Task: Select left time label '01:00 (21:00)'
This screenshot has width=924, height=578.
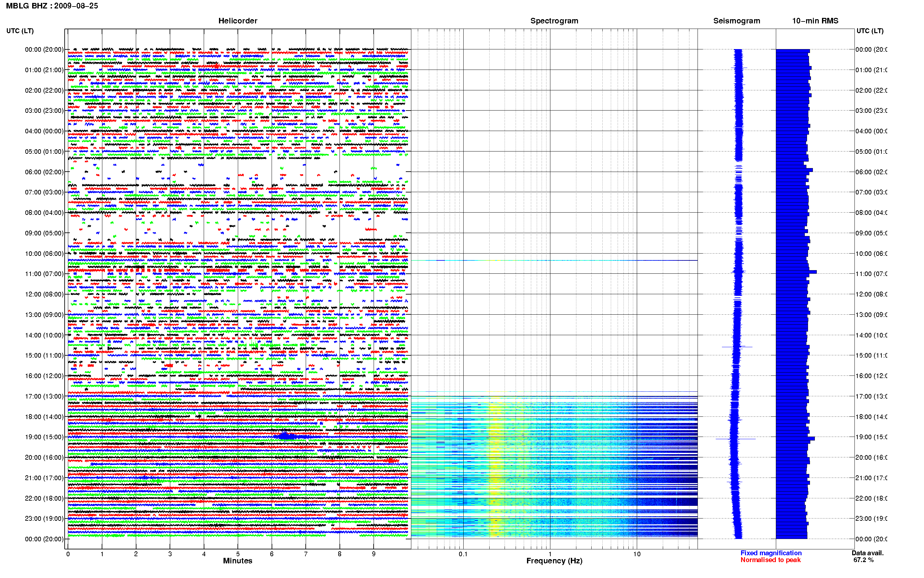Action: click(44, 70)
